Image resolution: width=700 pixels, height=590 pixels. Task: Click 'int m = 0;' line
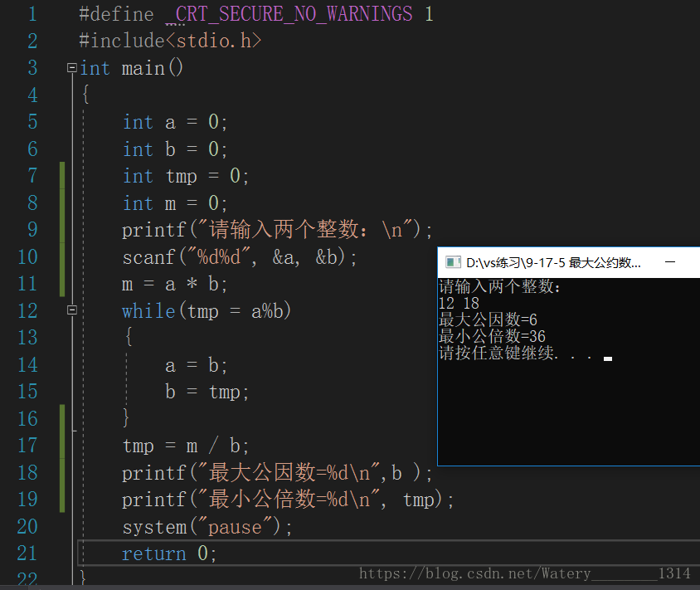175,203
